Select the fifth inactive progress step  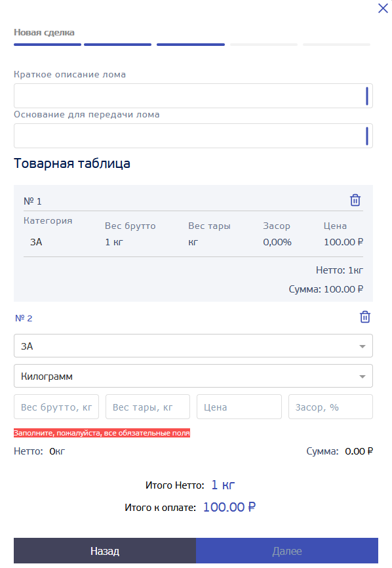[x=337, y=45]
